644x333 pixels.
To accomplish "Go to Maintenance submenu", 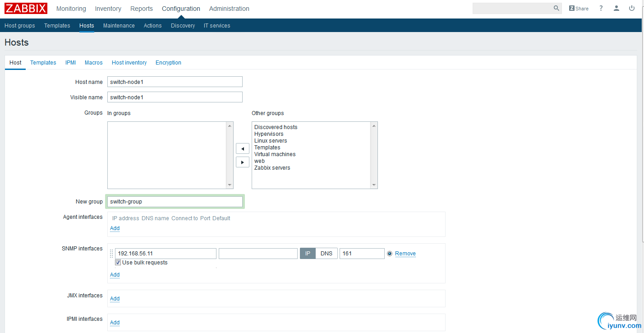I will click(x=119, y=26).
